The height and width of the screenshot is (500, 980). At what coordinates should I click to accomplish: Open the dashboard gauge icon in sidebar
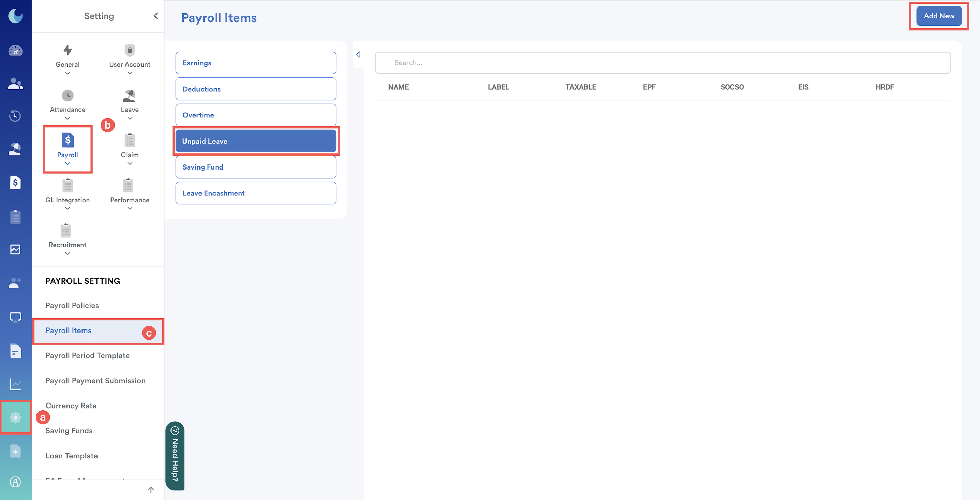click(15, 50)
